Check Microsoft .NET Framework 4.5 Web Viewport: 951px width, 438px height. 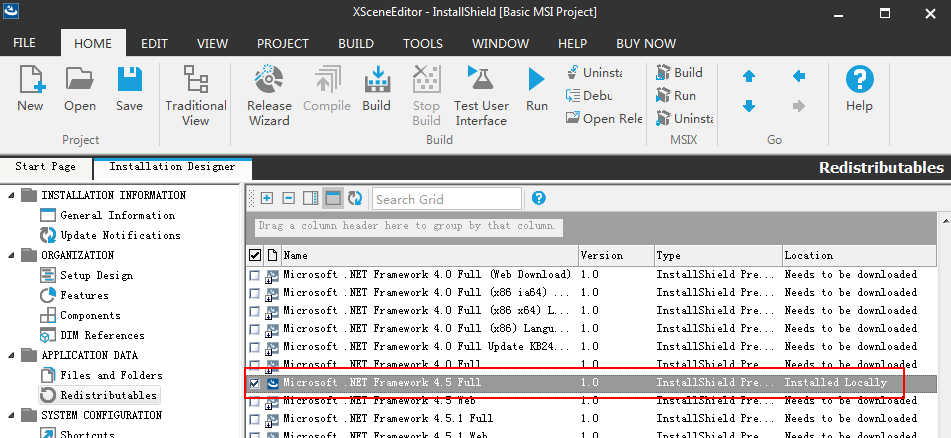pos(255,402)
